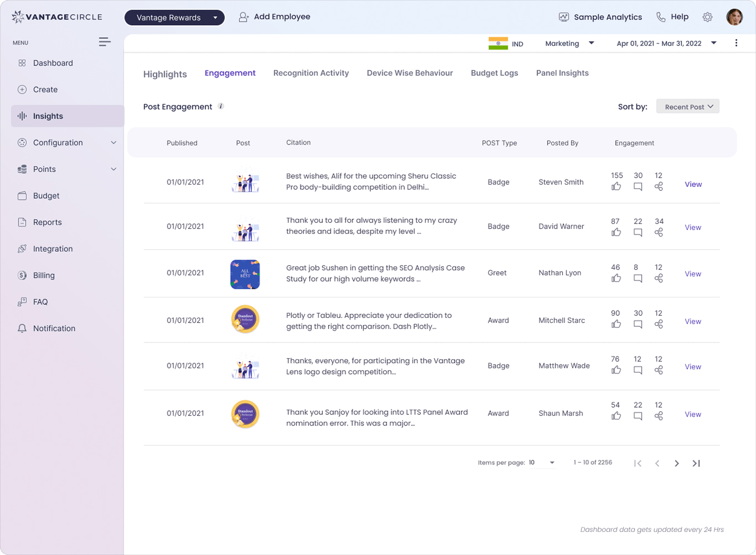Click the like icon on Steven Smith's post
756x555 pixels.
pyautogui.click(x=616, y=186)
